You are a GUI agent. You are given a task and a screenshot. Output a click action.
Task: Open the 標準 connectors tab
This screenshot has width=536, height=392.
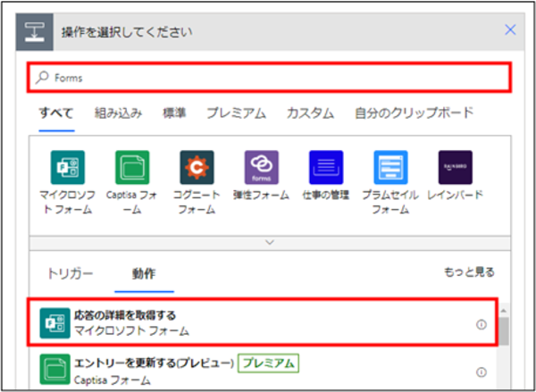pos(174,113)
